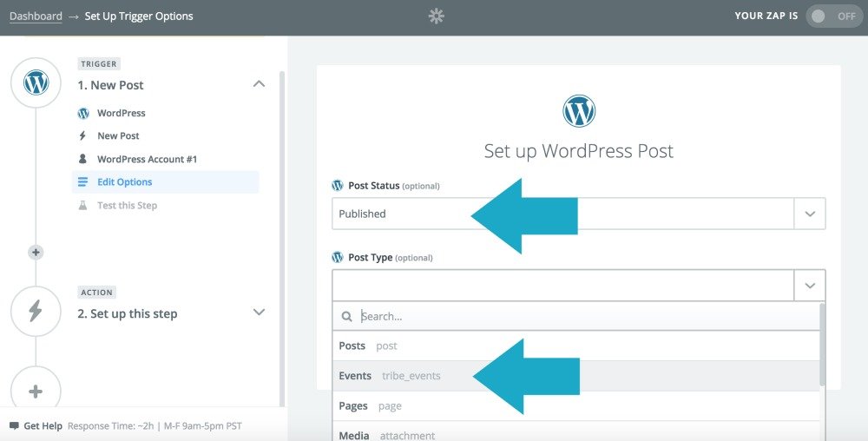Image resolution: width=868 pixels, height=441 pixels.
Task: Expand the 2. Set up this step section
Action: [x=259, y=312]
